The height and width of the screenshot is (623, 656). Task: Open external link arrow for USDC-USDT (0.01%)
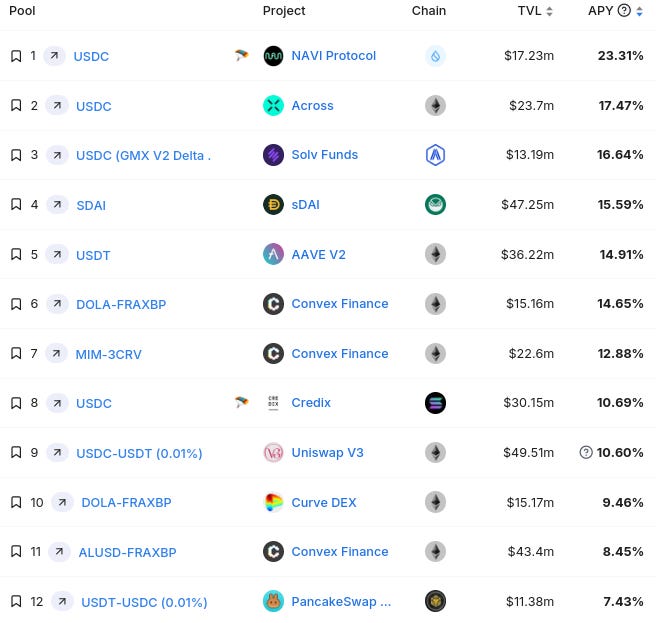[57, 453]
